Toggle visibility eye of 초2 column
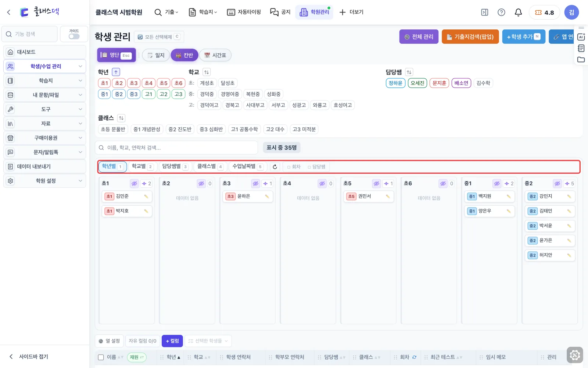 pos(201,183)
